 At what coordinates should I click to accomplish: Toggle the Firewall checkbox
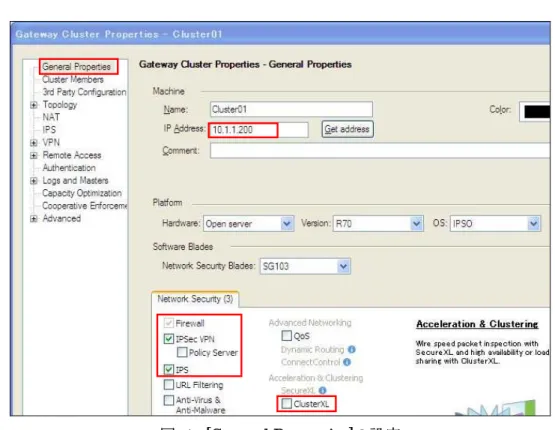click(169, 323)
